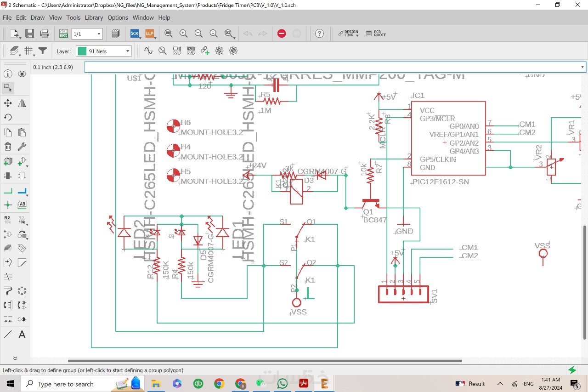Select the Text tool
This screenshot has height=392, width=588.
22,335
